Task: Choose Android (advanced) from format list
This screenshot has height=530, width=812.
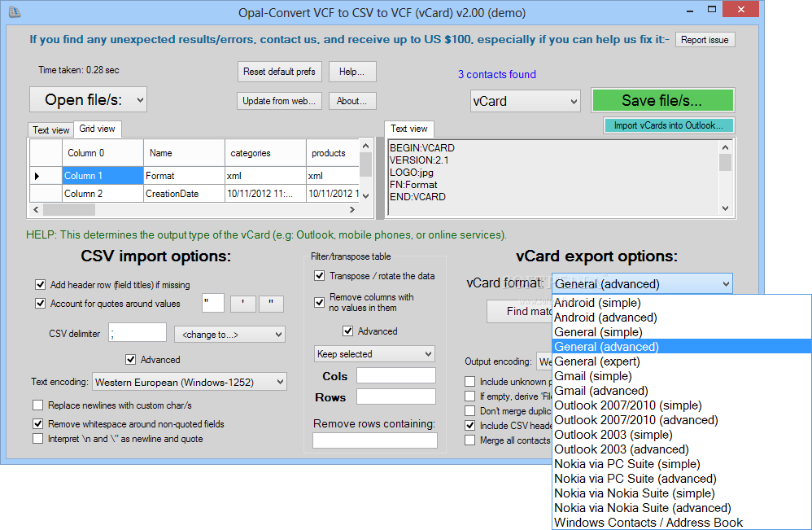Action: click(682, 317)
